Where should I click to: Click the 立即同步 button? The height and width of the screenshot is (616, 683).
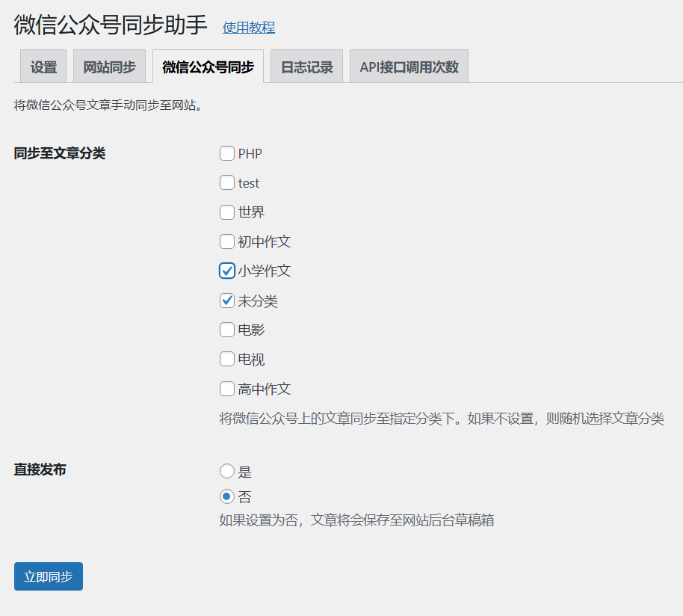click(49, 576)
